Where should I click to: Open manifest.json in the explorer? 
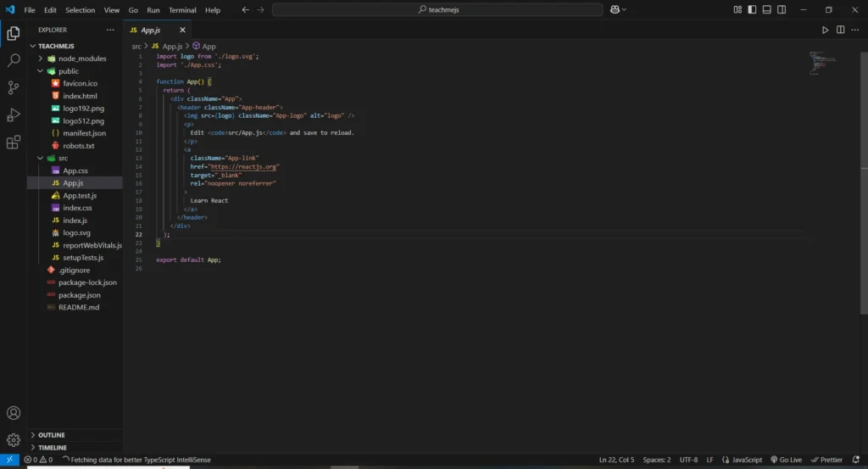click(x=84, y=133)
